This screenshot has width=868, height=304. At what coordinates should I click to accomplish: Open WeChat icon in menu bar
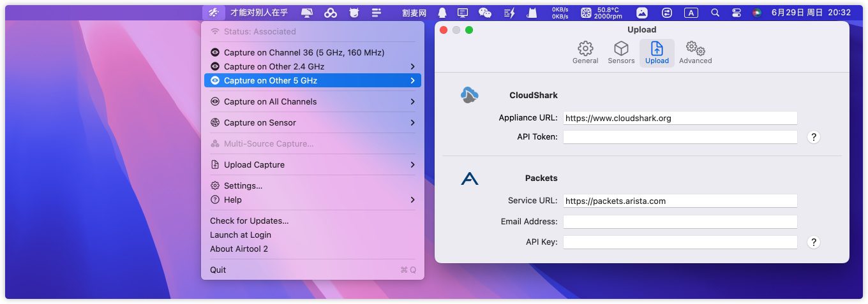tap(485, 13)
